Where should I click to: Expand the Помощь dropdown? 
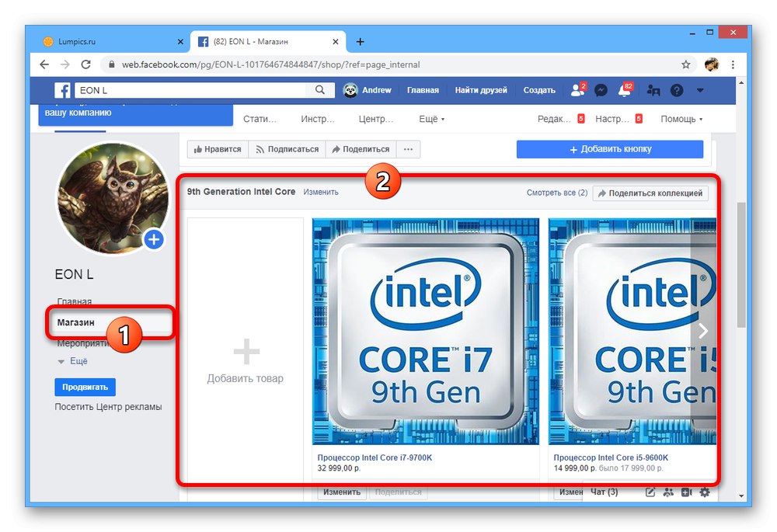point(681,119)
